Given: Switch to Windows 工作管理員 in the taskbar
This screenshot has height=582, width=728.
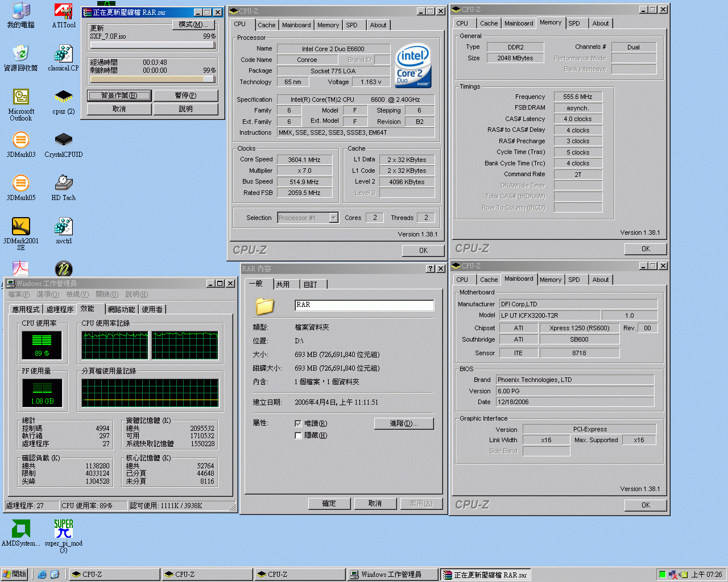Looking at the screenshot, I should (x=392, y=575).
